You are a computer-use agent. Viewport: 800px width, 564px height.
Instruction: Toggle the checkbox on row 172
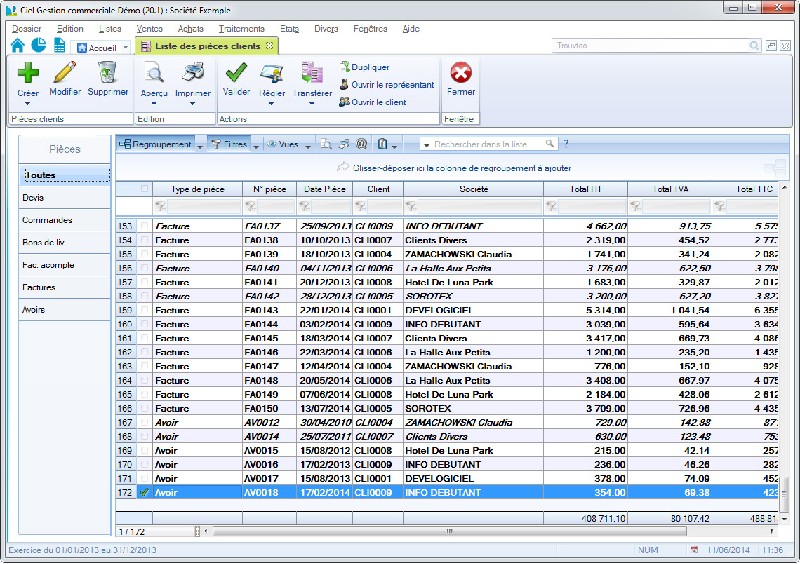(x=145, y=493)
